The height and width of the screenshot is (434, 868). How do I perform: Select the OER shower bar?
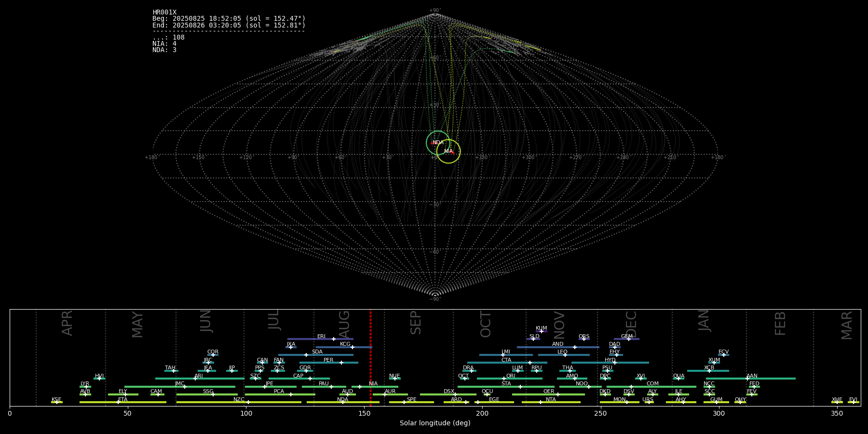pos(548,394)
